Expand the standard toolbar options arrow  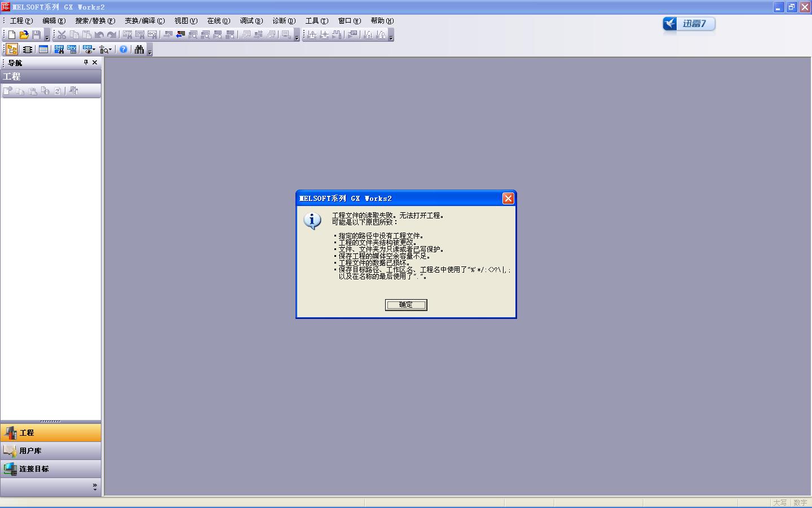(x=47, y=38)
